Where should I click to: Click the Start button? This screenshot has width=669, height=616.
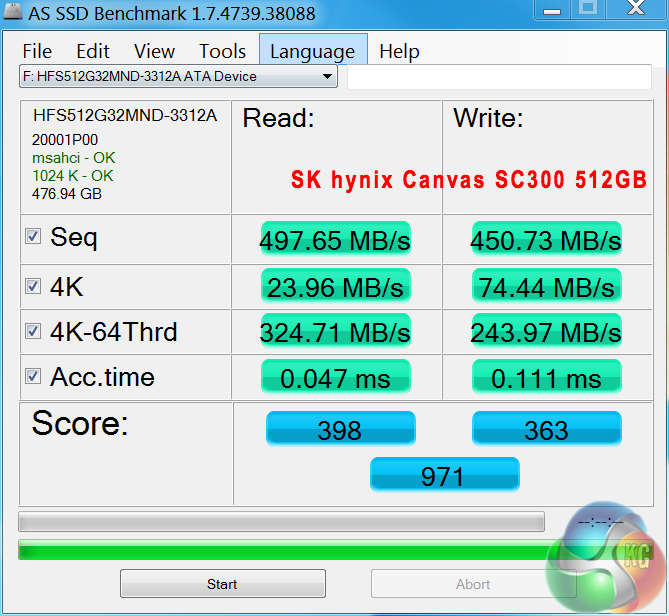tap(223, 584)
